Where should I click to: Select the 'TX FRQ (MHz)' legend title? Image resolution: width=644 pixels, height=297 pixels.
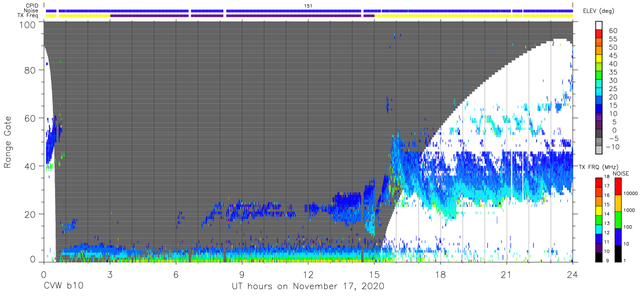pos(598,167)
